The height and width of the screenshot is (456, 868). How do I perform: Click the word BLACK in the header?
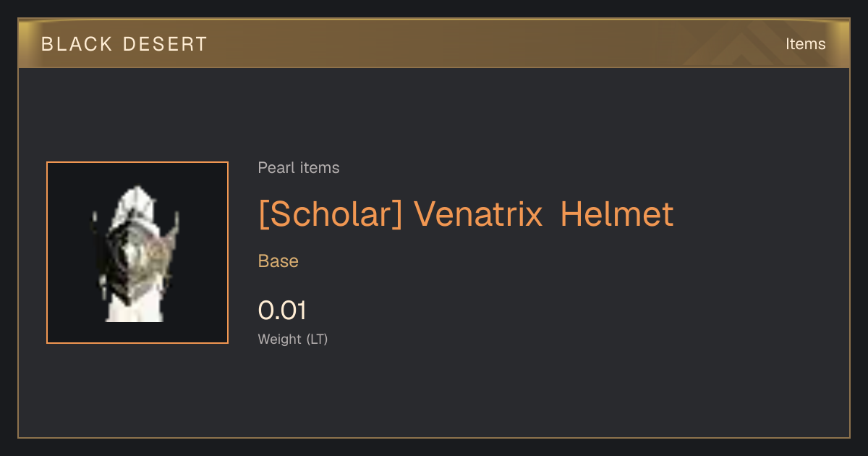click(77, 44)
